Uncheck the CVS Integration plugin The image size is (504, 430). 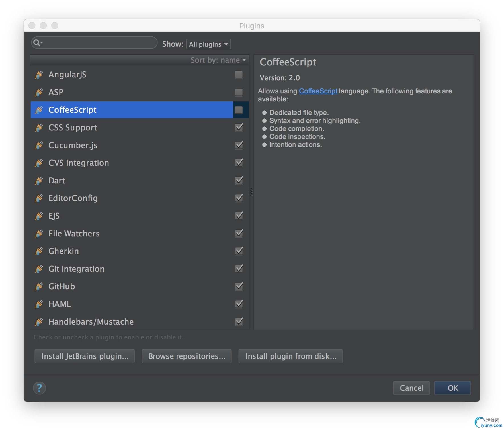tap(239, 163)
